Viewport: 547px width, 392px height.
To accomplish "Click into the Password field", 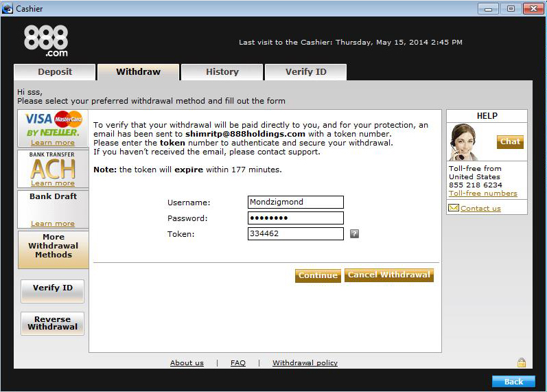I will (x=296, y=218).
